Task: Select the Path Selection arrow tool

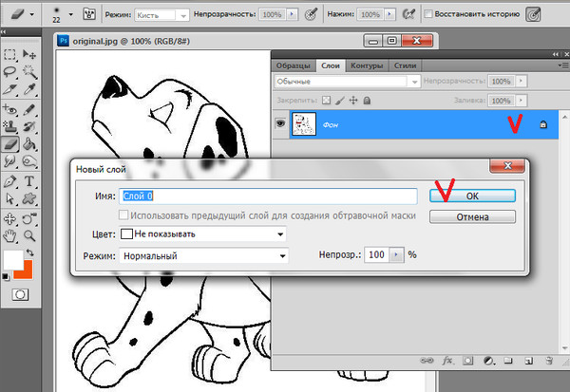Action: pos(9,198)
